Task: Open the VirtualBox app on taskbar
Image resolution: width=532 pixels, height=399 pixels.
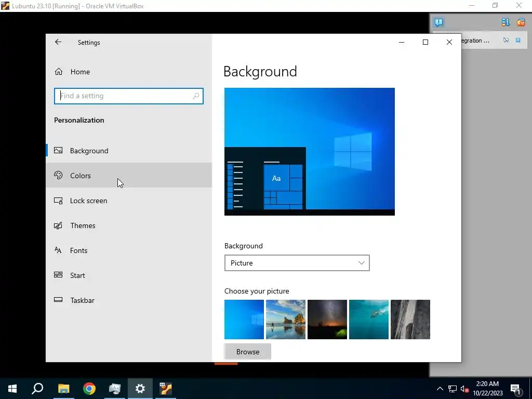Action: click(x=166, y=389)
